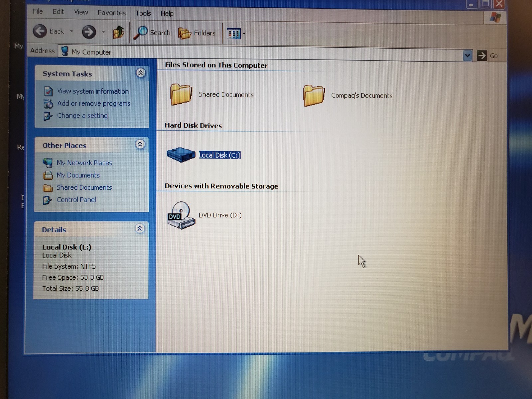Click the Windows flag logo
532x399 pixels.
pos(495,17)
